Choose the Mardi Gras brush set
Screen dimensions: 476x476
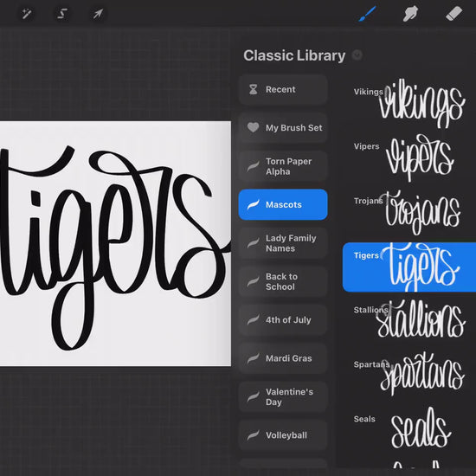click(x=283, y=358)
